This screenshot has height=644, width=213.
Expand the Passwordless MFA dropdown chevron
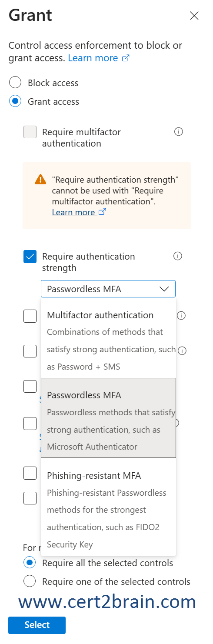[164, 289]
